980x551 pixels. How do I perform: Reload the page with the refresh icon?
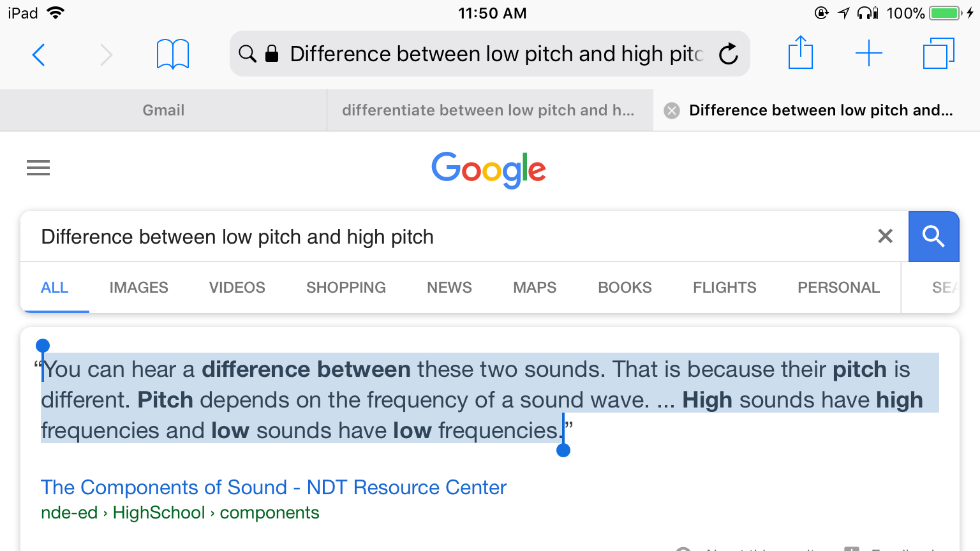pos(728,54)
